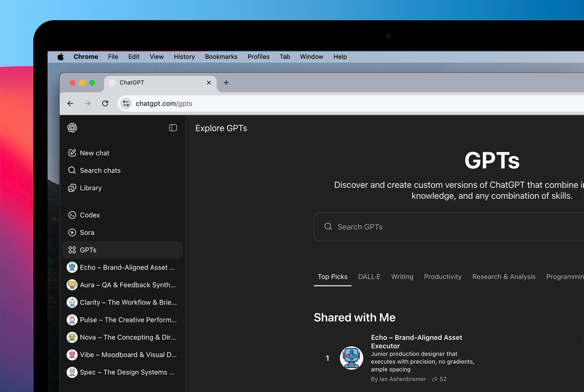Click the Echo GPT robot thumbnail

(x=351, y=358)
